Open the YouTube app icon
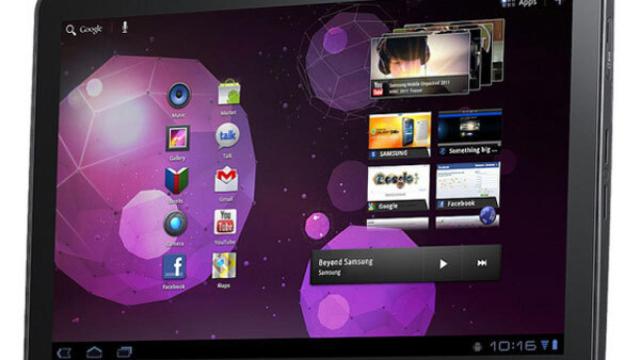Viewport: 640px width, 360px height. click(x=225, y=222)
